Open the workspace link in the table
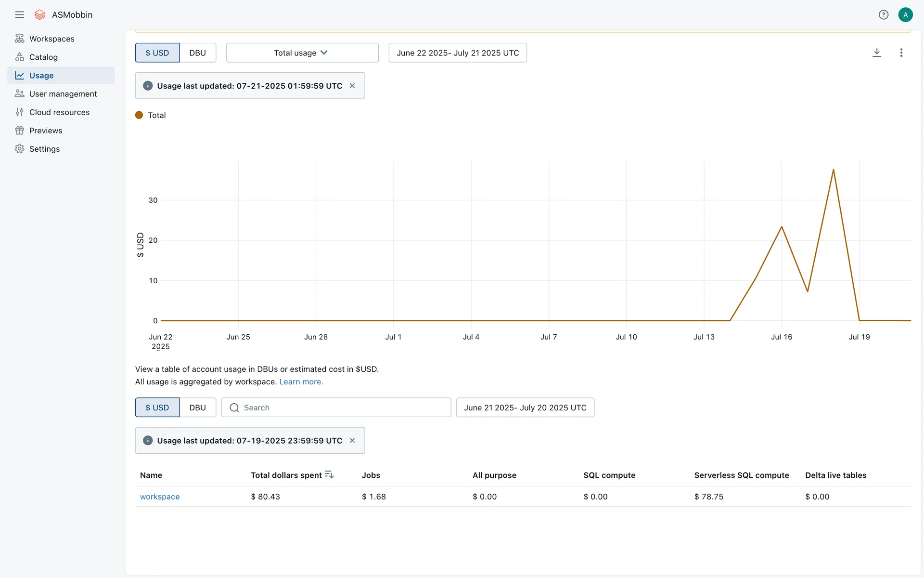 pyautogui.click(x=159, y=497)
